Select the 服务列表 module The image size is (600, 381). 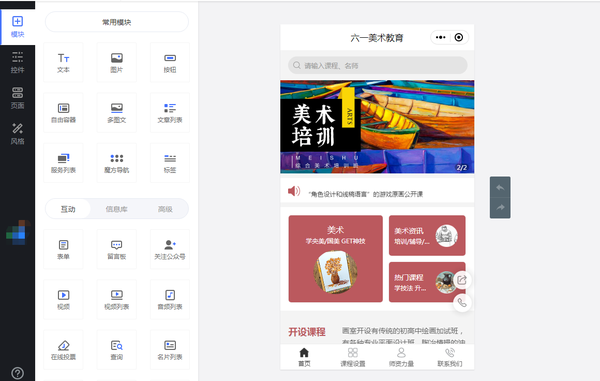[x=64, y=163]
